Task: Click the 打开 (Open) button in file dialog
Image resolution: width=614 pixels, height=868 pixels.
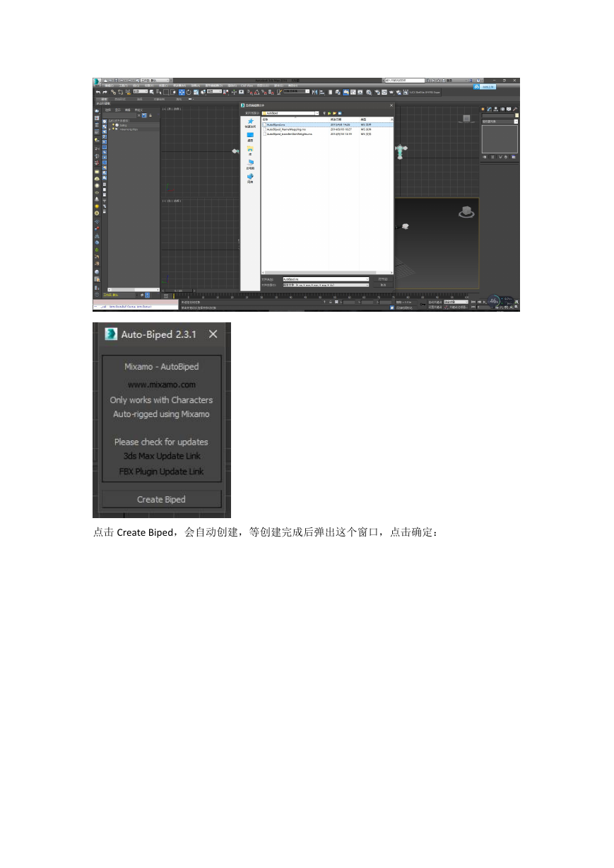Action: point(383,279)
